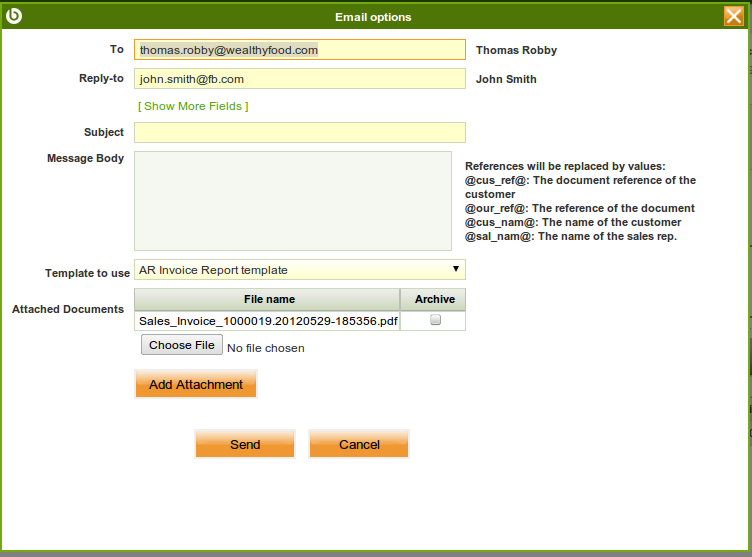Image resolution: width=752 pixels, height=557 pixels.
Task: Click the Add Attachment button
Action: [x=196, y=384]
